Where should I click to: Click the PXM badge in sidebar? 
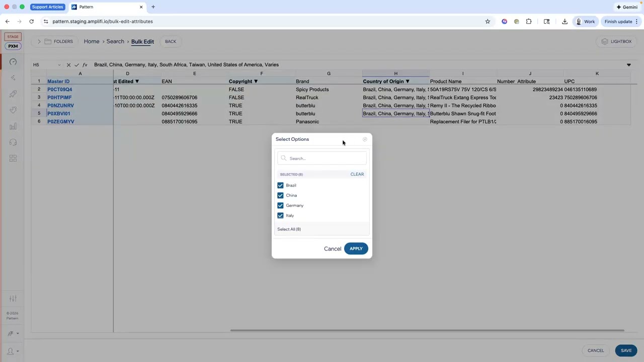13,46
